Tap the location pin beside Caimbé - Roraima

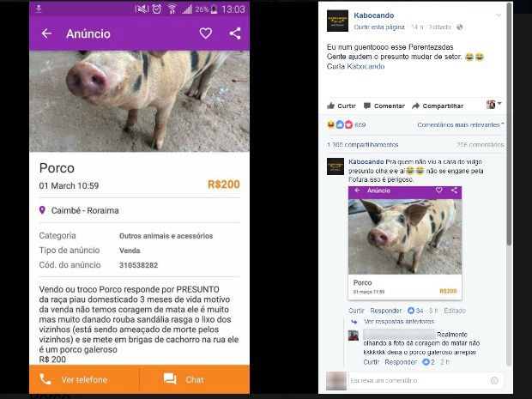coord(42,210)
